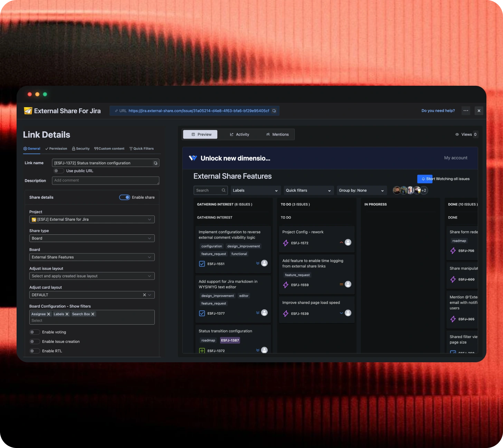503x448 pixels.
Task: Click the high priority arrow on ESFJ-1572
Action: 341,243
